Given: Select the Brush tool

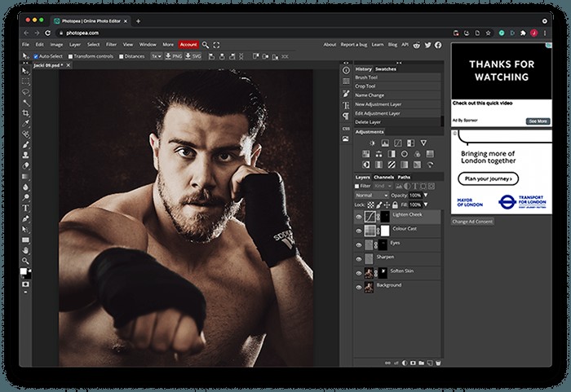Looking at the screenshot, I should pos(25,144).
